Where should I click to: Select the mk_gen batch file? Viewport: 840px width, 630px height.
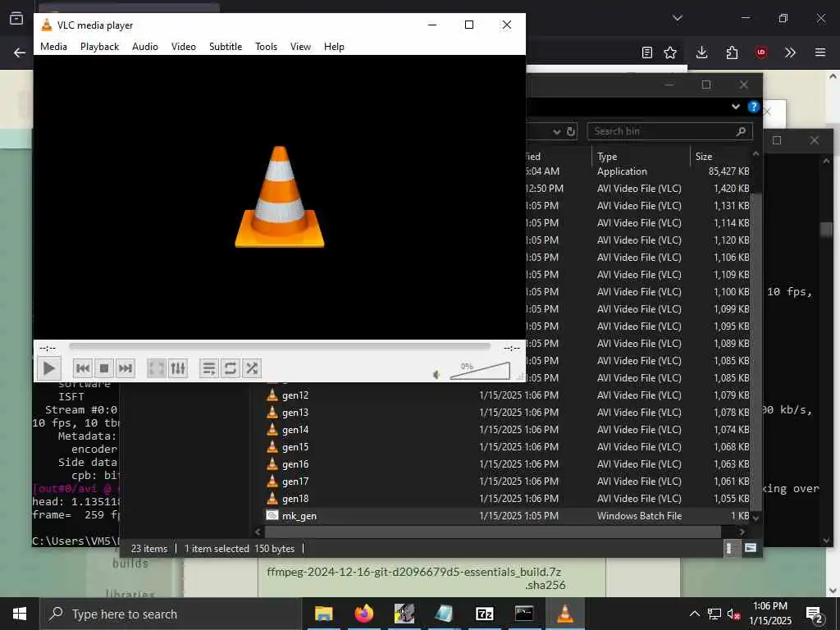[x=299, y=516]
